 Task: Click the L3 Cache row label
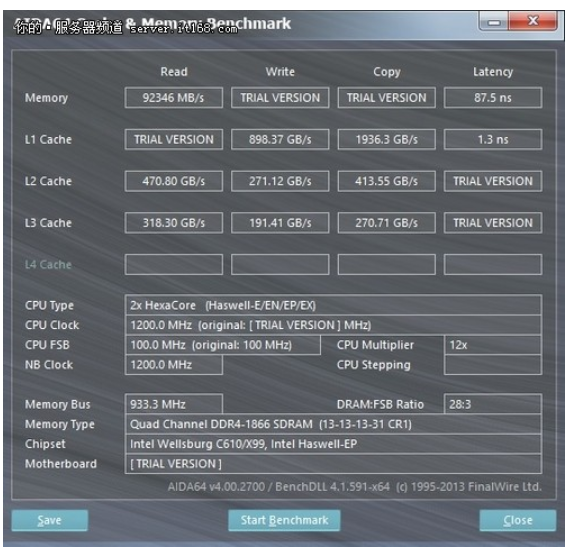tap(48, 223)
